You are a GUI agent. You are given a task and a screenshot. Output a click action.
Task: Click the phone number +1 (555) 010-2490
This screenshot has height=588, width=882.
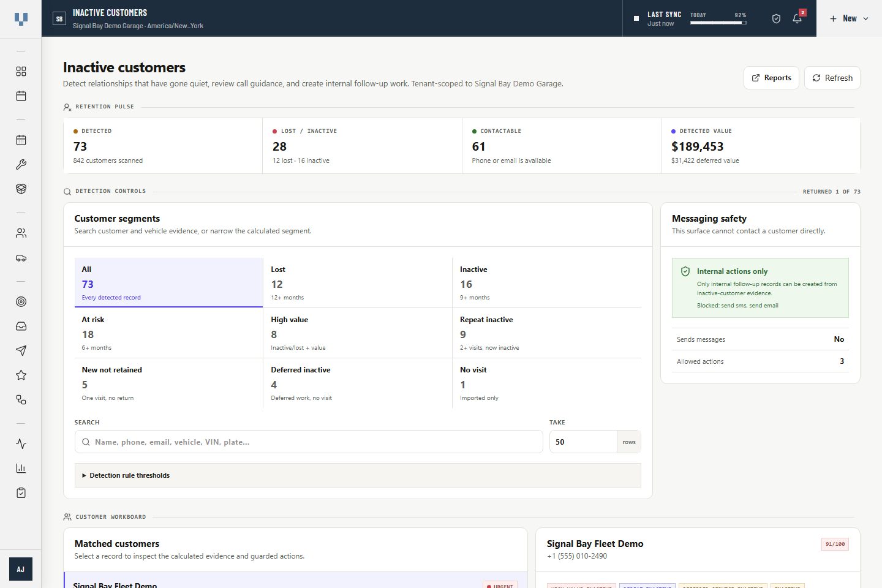[x=576, y=556]
